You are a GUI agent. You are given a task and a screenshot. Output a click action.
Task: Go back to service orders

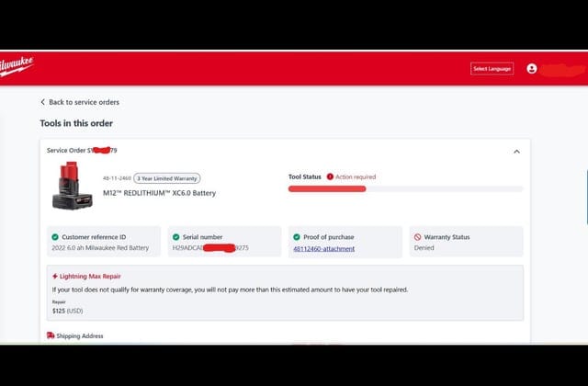click(x=84, y=102)
